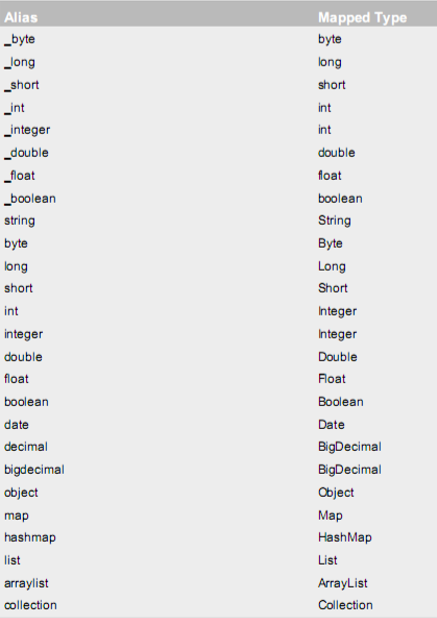Viewport: 437px width, 618px height.
Task: Click the HashMap mapped type text
Action: tap(345, 538)
